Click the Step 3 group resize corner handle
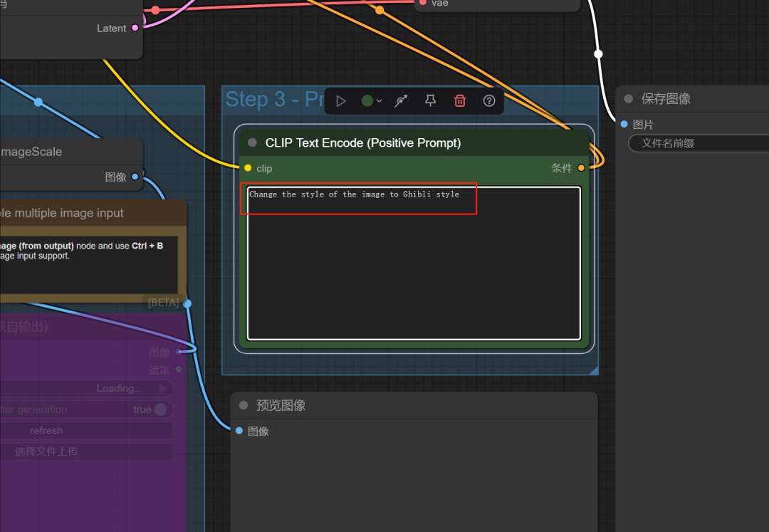 tap(593, 370)
